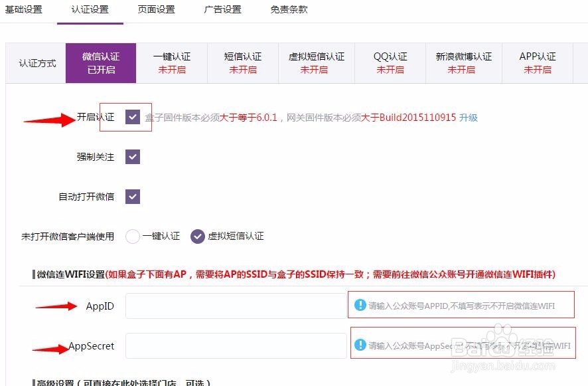
Task: Enable the 开启认证 checkbox
Action: [x=131, y=117]
